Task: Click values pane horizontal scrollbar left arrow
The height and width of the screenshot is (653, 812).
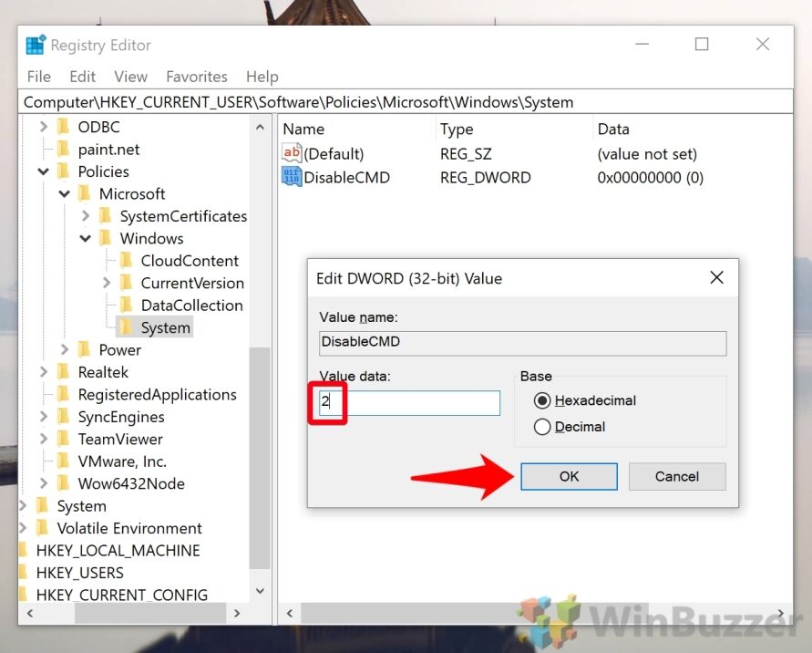Action: pos(290,613)
